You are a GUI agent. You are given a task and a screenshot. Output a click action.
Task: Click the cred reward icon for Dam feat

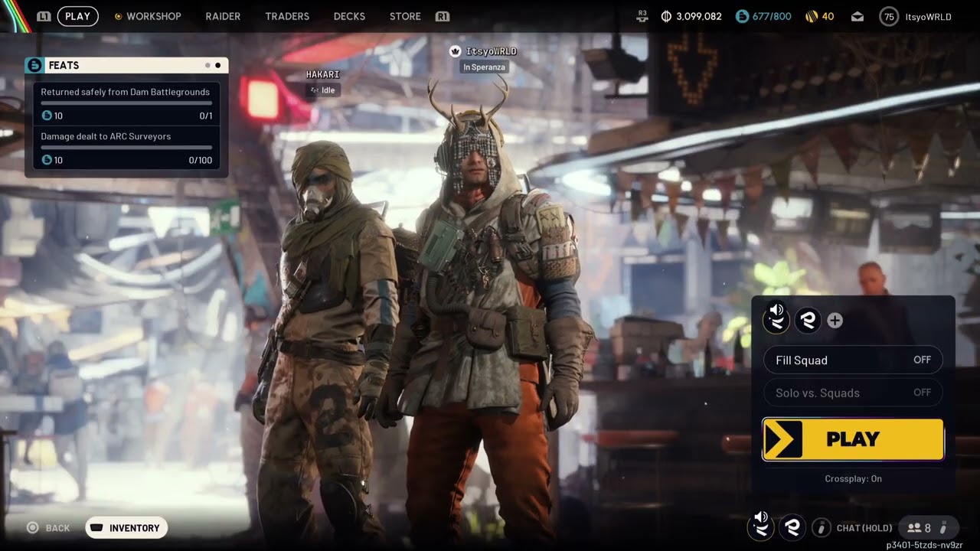pyautogui.click(x=47, y=116)
